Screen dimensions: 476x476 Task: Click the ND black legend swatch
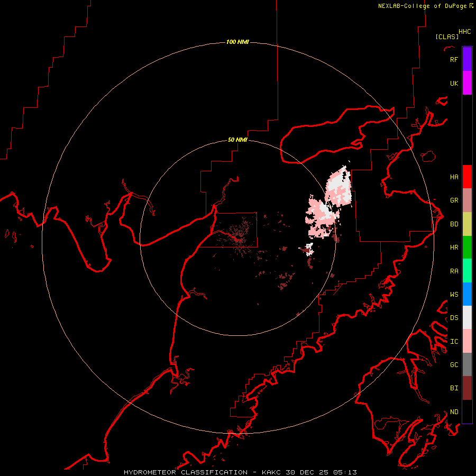[x=467, y=411]
